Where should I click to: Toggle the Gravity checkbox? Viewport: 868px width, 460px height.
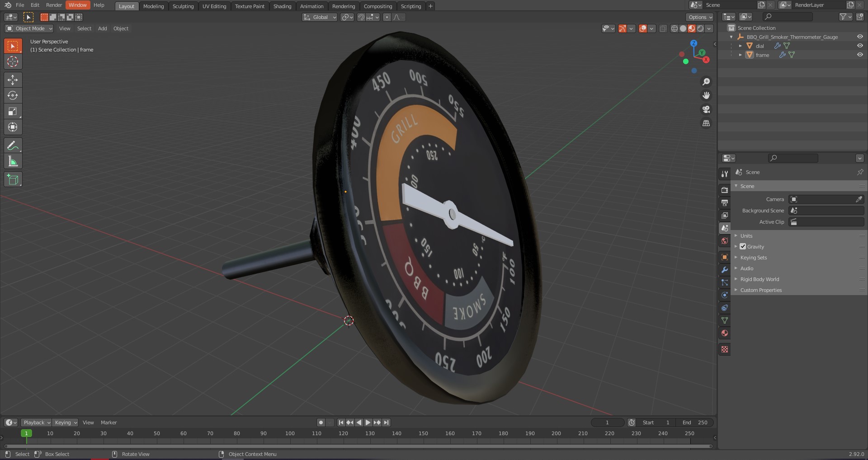point(743,246)
